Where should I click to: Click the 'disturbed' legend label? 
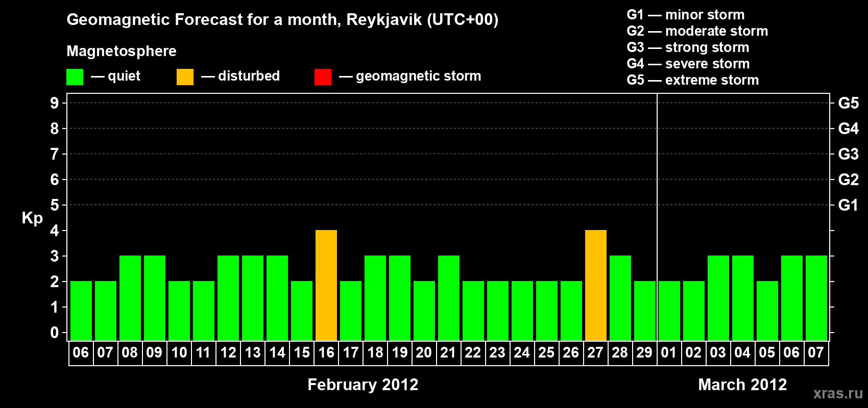[x=249, y=76]
